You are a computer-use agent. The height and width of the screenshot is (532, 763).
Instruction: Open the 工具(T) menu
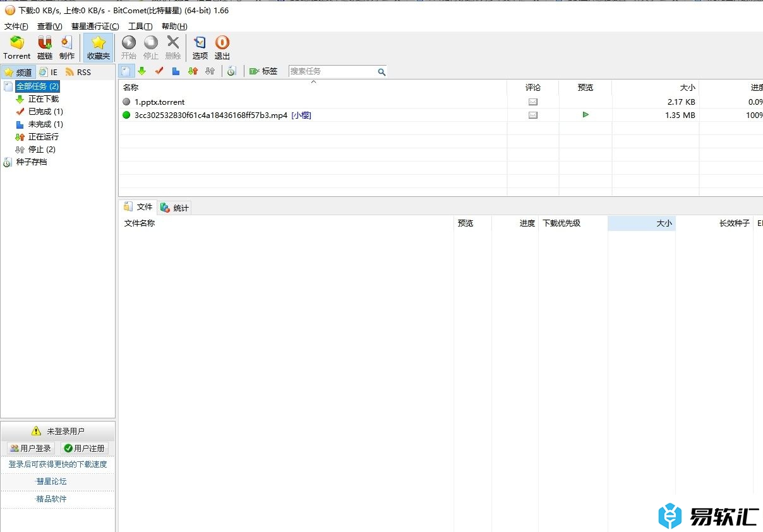coord(140,27)
